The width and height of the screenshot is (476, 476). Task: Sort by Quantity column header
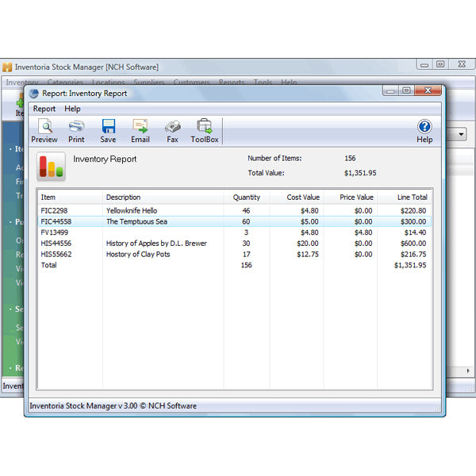tap(247, 198)
